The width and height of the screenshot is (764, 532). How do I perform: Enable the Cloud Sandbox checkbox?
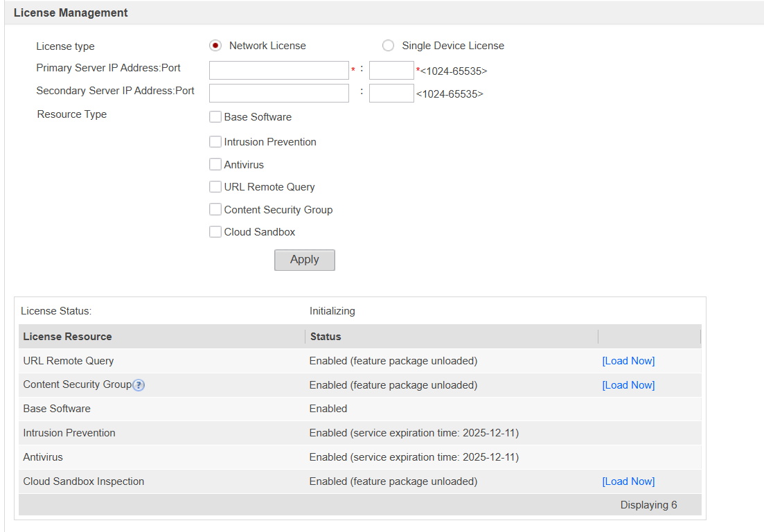pos(215,232)
